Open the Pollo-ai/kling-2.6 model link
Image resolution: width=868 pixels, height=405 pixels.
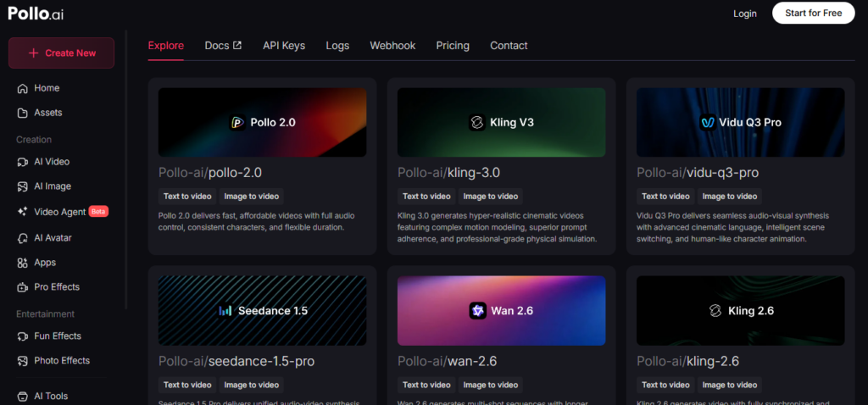(x=687, y=361)
